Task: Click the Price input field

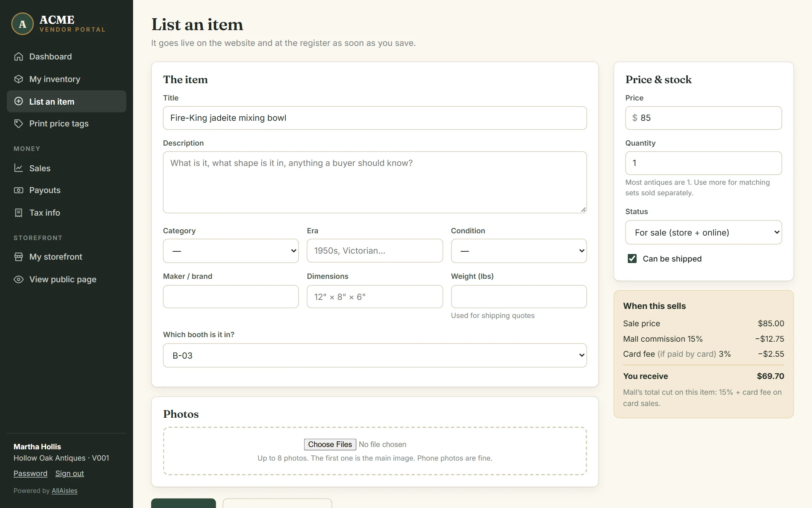Action: (x=703, y=118)
